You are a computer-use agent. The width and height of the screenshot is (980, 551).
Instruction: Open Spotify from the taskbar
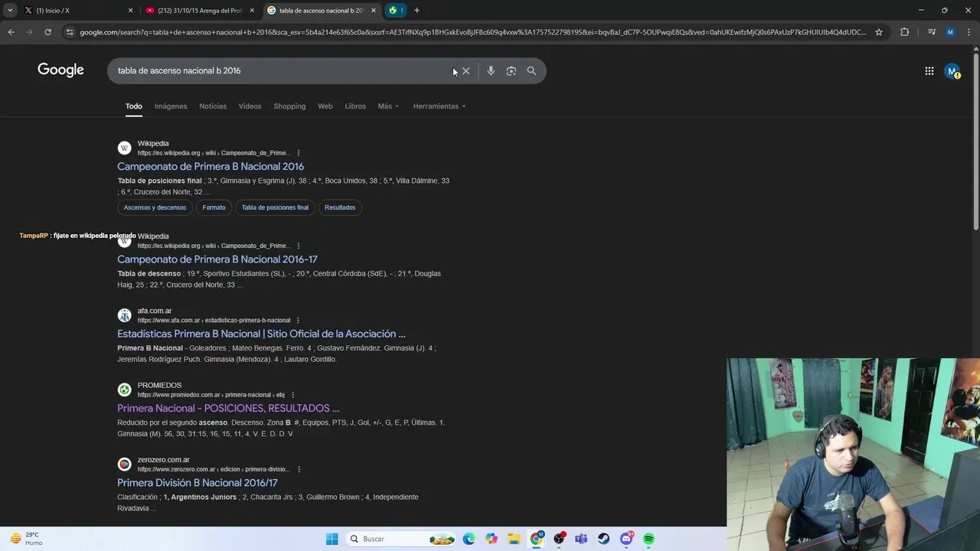[648, 539]
